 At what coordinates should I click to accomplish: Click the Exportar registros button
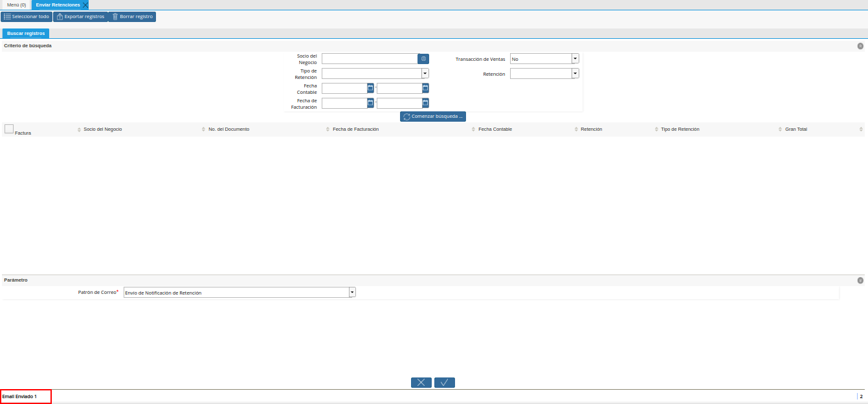[80, 17]
